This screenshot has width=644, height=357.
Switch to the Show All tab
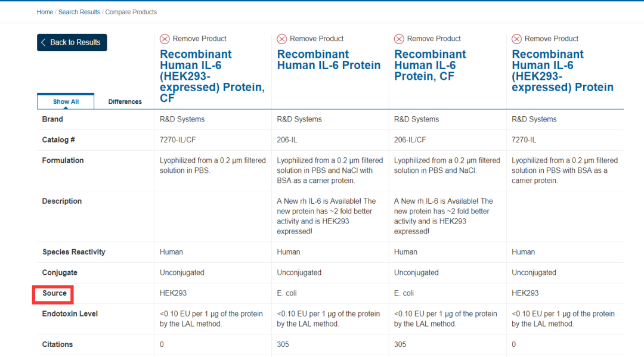tap(66, 102)
